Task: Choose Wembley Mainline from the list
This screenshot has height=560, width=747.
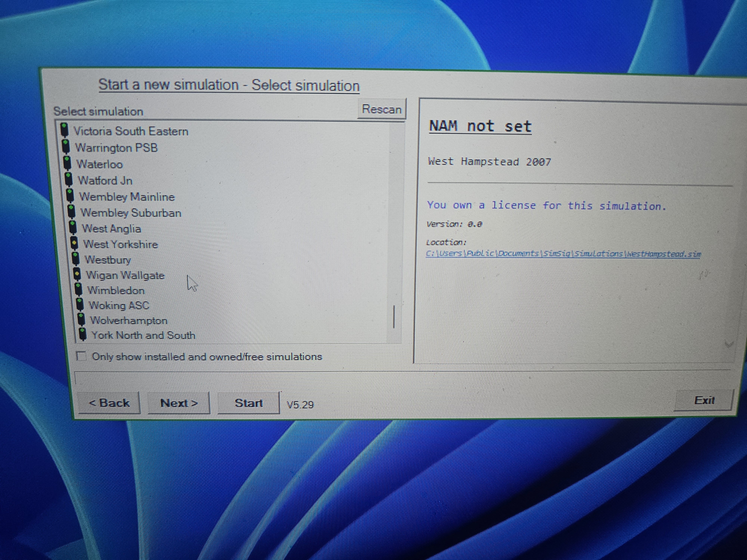Action: pyautogui.click(x=127, y=197)
